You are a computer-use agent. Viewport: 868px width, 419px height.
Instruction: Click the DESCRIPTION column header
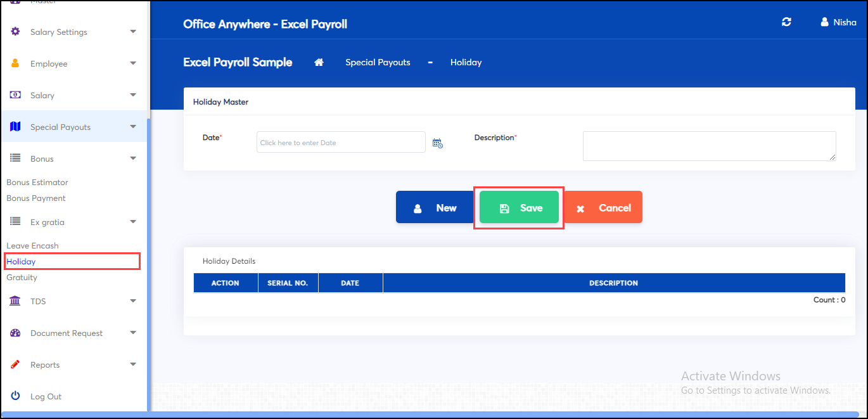[614, 283]
